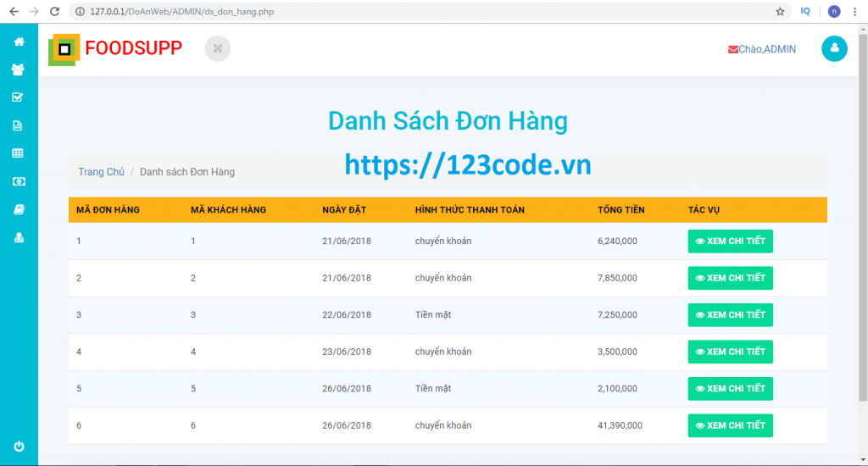Open the Home icon in the sidebar
The height and width of the screenshot is (466, 868).
[18, 42]
